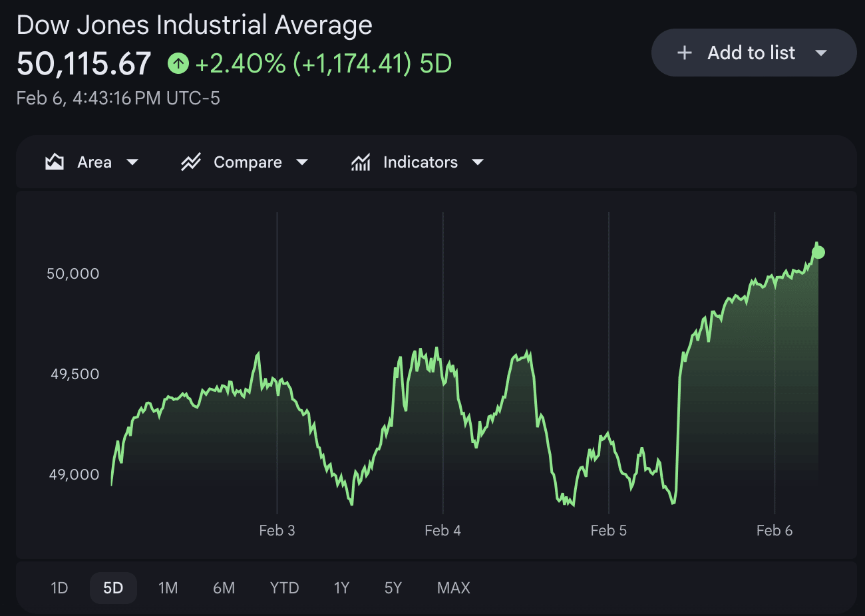
Task: Click the Compare lines icon
Action: pos(191,162)
